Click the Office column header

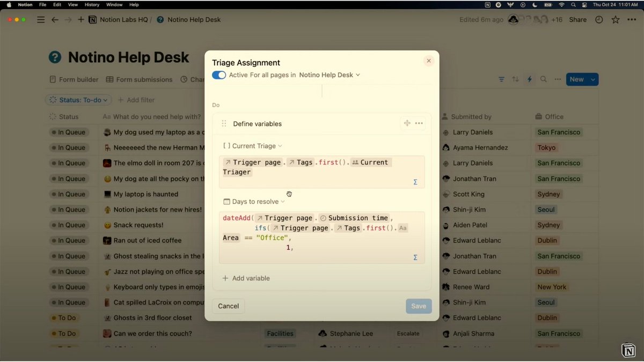(550, 116)
